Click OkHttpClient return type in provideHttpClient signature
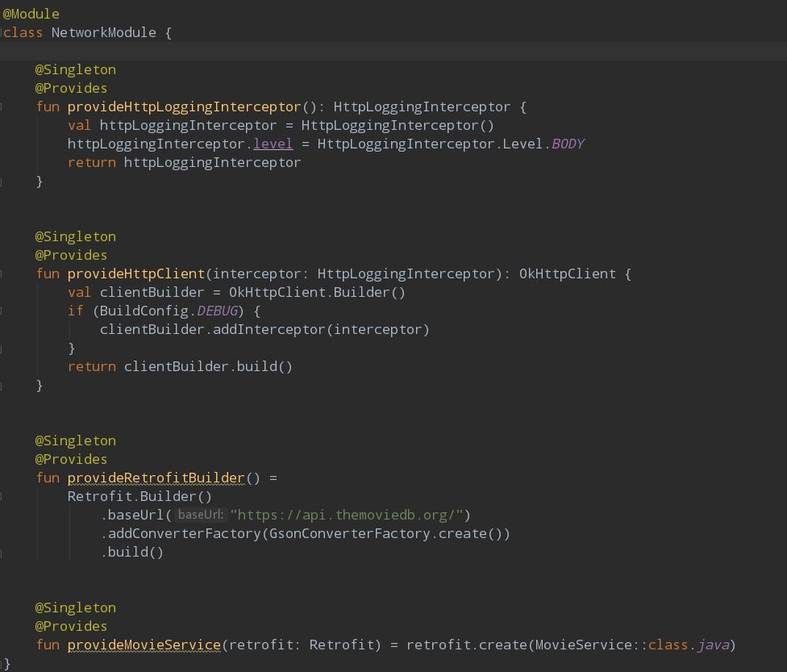 pos(567,273)
